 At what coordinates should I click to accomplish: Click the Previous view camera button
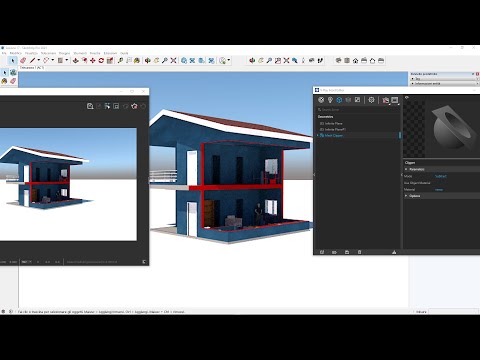(295, 60)
